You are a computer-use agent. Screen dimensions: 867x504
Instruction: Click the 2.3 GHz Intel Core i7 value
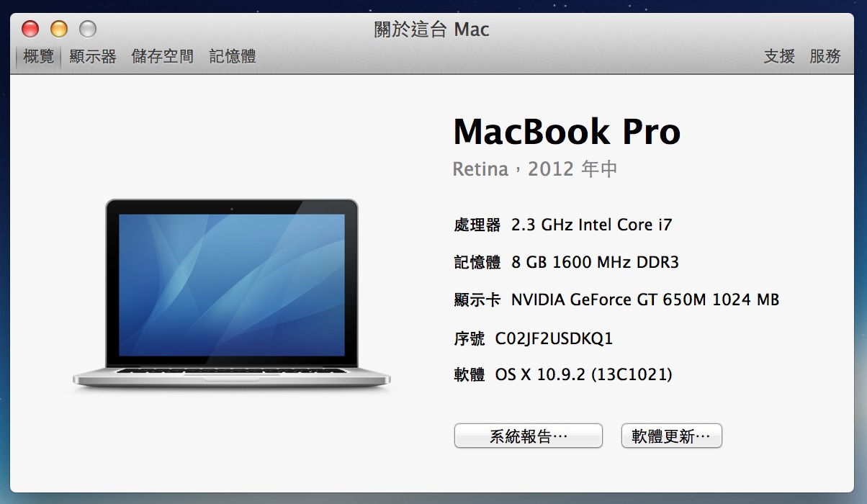[x=592, y=225]
